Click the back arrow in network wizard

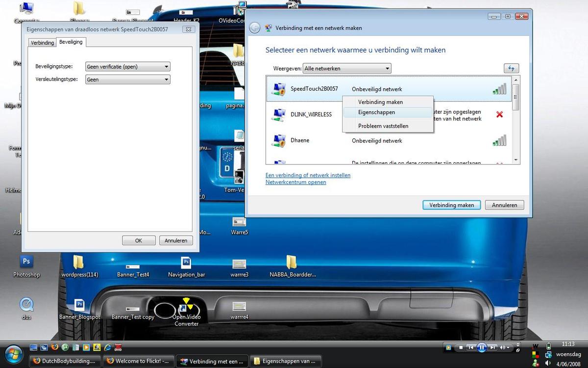tap(254, 28)
